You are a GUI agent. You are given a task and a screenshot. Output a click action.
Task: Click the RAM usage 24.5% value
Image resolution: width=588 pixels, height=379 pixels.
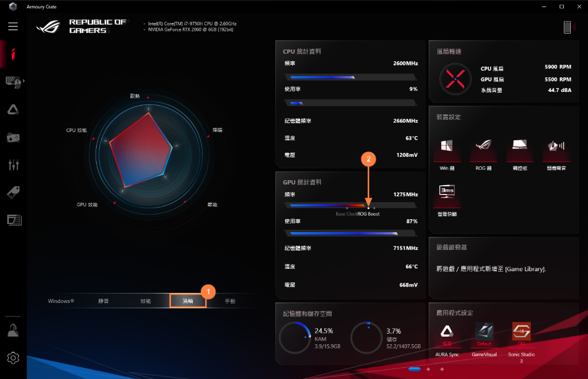(x=324, y=331)
